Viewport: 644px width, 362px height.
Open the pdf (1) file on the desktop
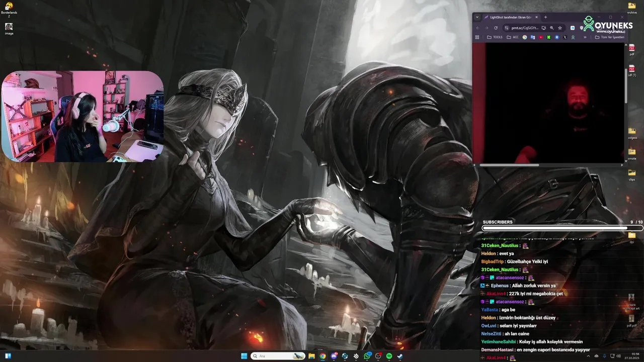pos(632,70)
